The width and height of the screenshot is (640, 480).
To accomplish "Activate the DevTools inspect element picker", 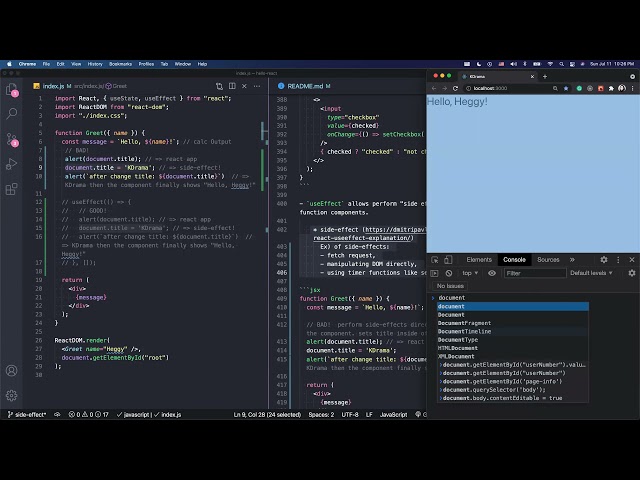I will 435,260.
